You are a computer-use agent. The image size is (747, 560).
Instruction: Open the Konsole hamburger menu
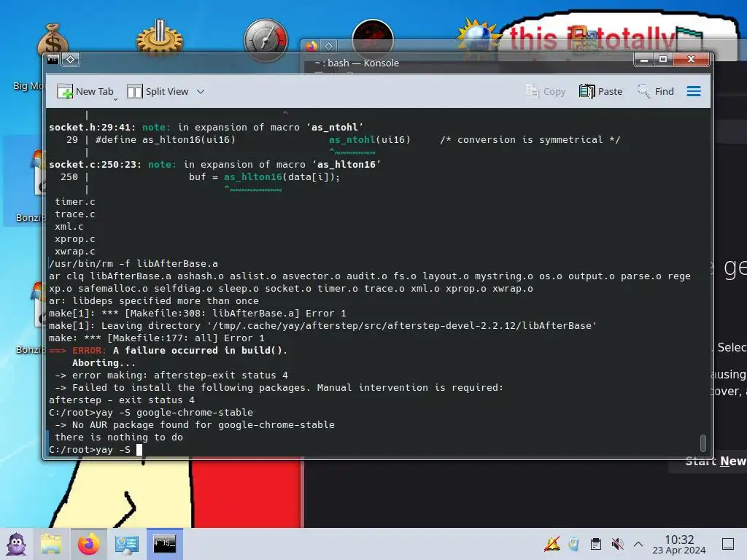(694, 91)
